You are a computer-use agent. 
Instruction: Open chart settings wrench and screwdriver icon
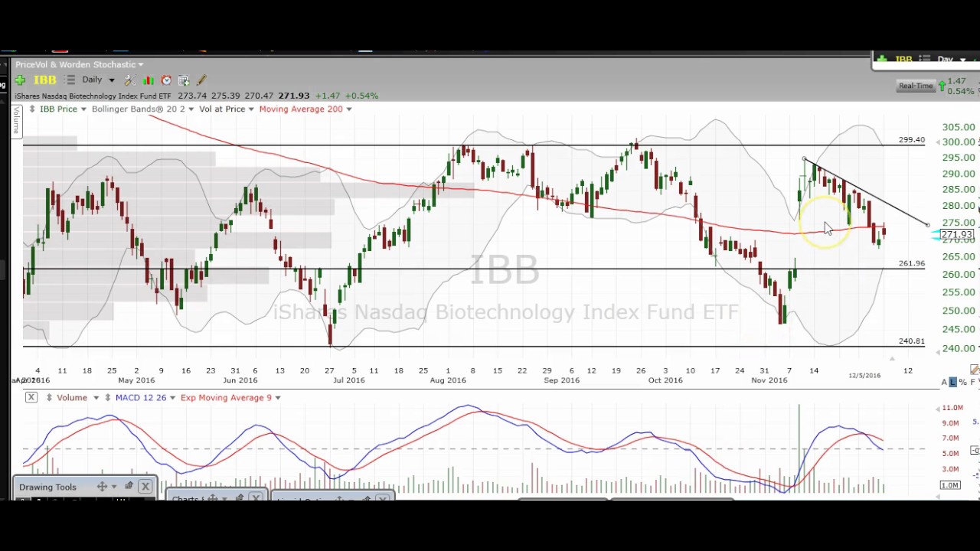tap(129, 80)
